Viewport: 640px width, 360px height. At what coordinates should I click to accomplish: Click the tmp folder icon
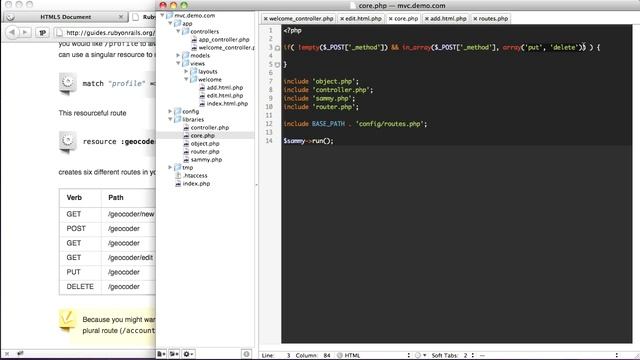178,167
